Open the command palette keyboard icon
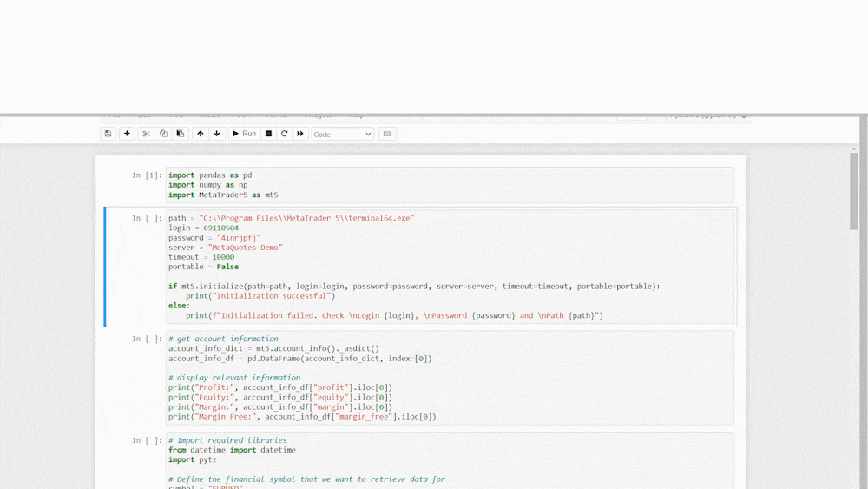 [387, 134]
